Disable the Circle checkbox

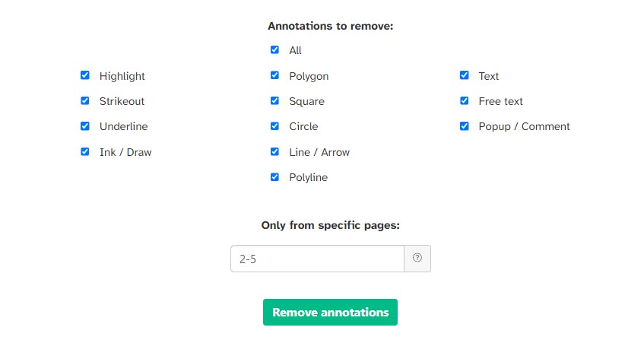(274, 126)
